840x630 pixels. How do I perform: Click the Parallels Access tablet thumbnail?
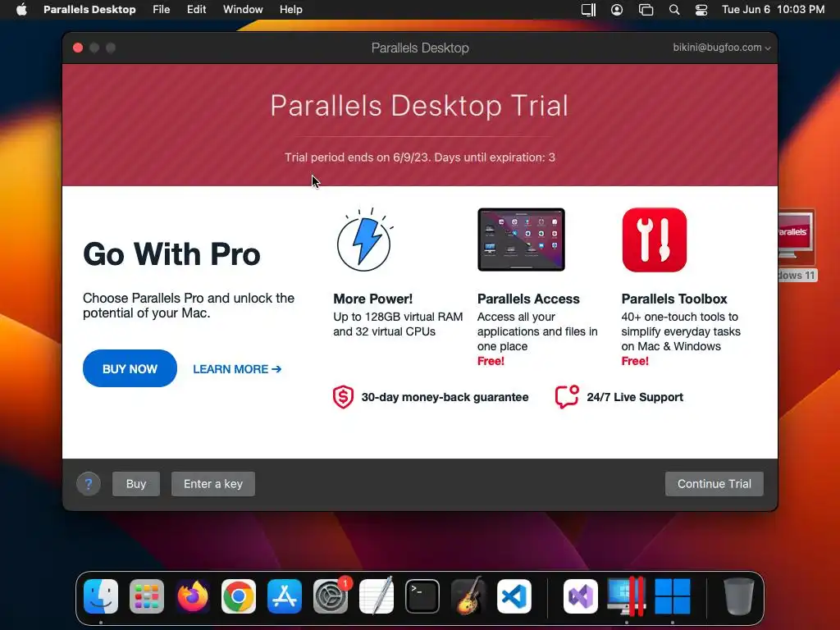pos(521,240)
